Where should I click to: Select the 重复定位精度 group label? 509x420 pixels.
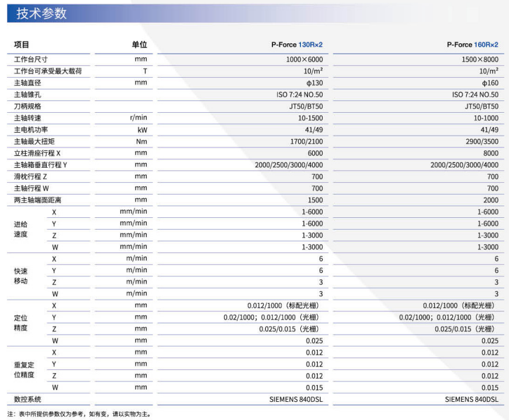(24, 369)
